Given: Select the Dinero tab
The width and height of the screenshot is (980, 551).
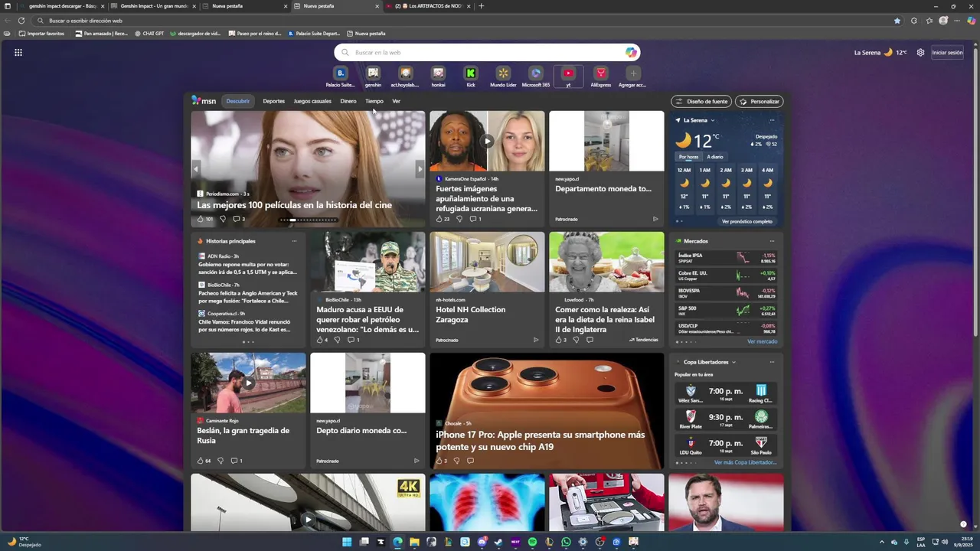Looking at the screenshot, I should point(348,101).
